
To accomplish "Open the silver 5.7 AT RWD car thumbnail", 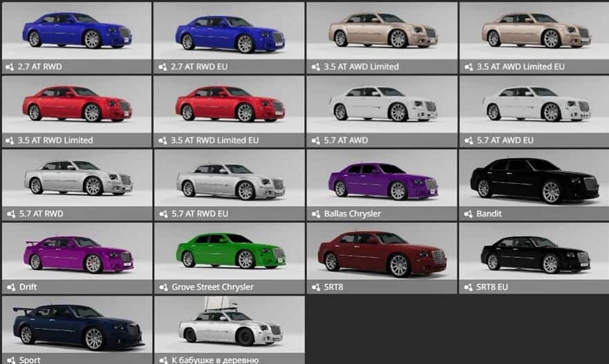I will [77, 178].
